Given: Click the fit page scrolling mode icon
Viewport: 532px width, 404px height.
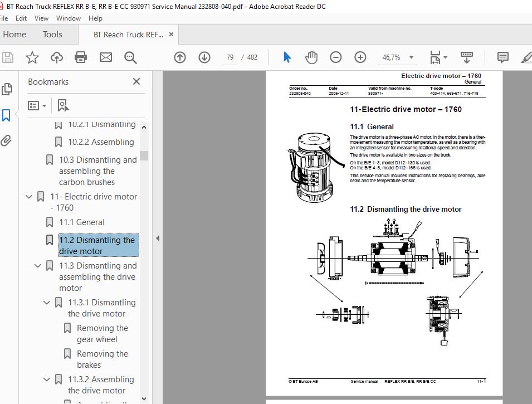Looking at the screenshot, I should 435,57.
